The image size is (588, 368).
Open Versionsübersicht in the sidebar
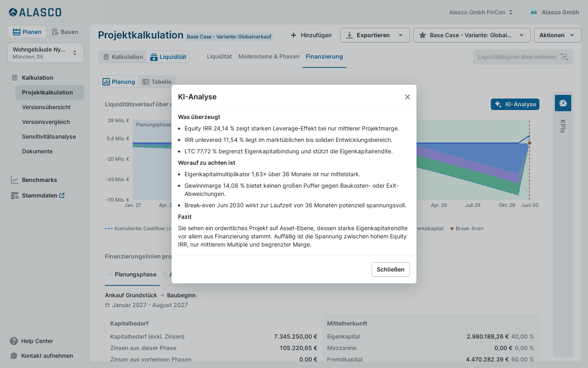pos(50,107)
